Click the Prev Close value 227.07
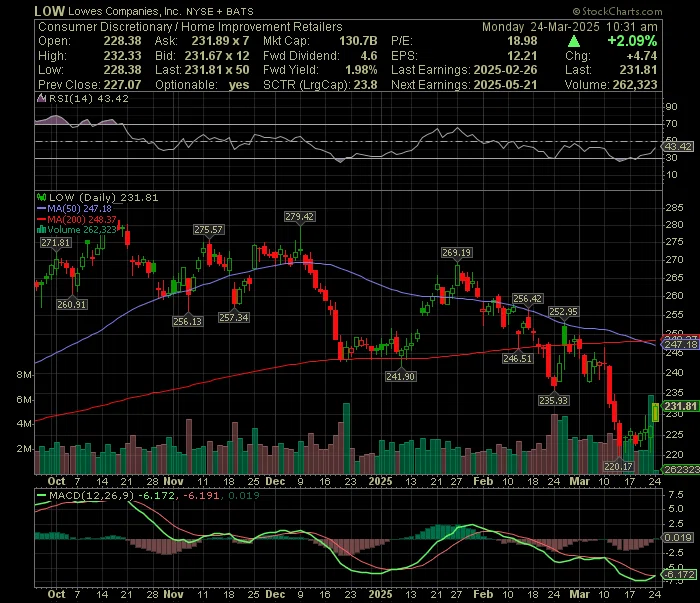The width and height of the screenshot is (700, 603). click(x=122, y=85)
